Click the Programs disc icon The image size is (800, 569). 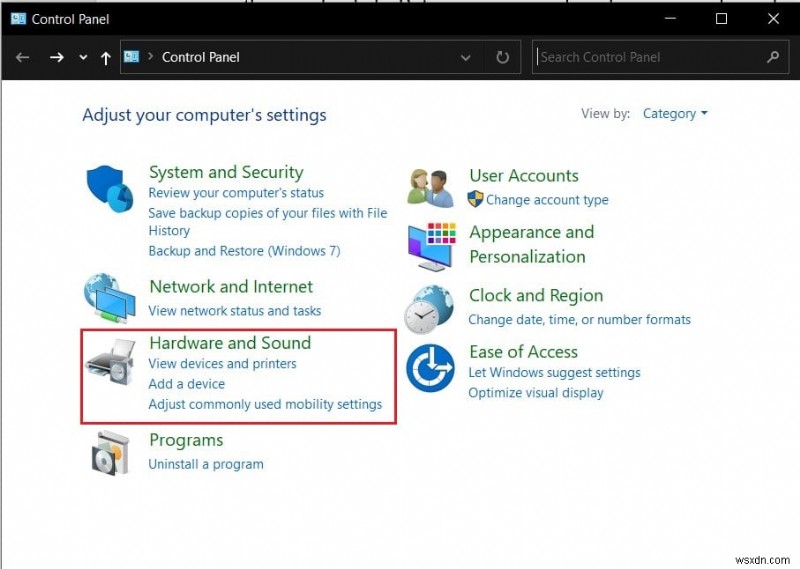[x=109, y=453]
